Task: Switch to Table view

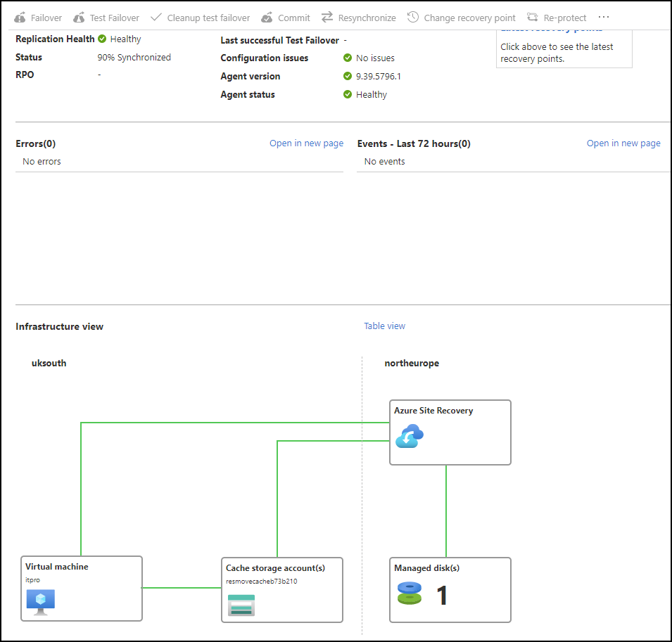Action: [384, 326]
